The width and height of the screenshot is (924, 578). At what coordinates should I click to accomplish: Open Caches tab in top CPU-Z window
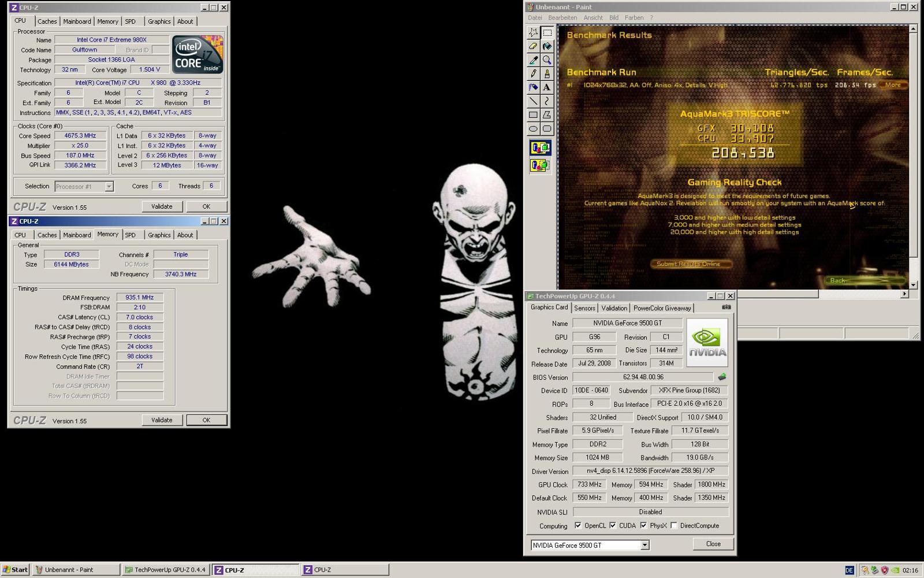[x=47, y=21]
